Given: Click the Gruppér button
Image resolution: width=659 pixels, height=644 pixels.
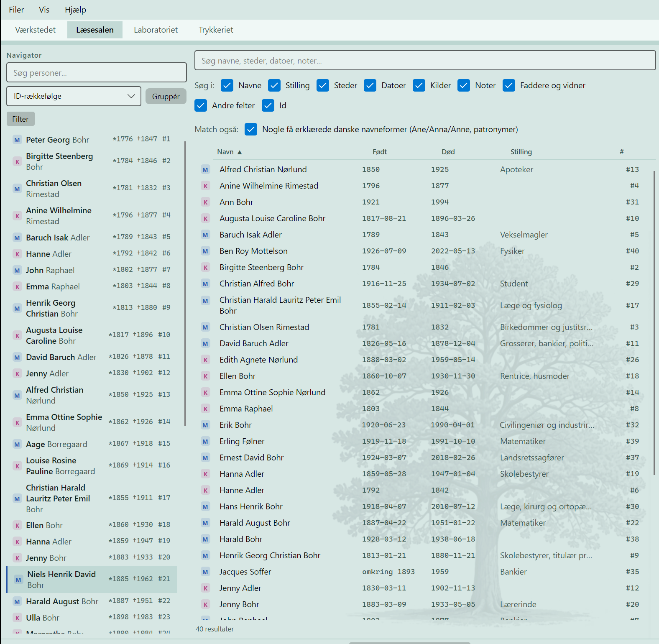Looking at the screenshot, I should [x=166, y=96].
